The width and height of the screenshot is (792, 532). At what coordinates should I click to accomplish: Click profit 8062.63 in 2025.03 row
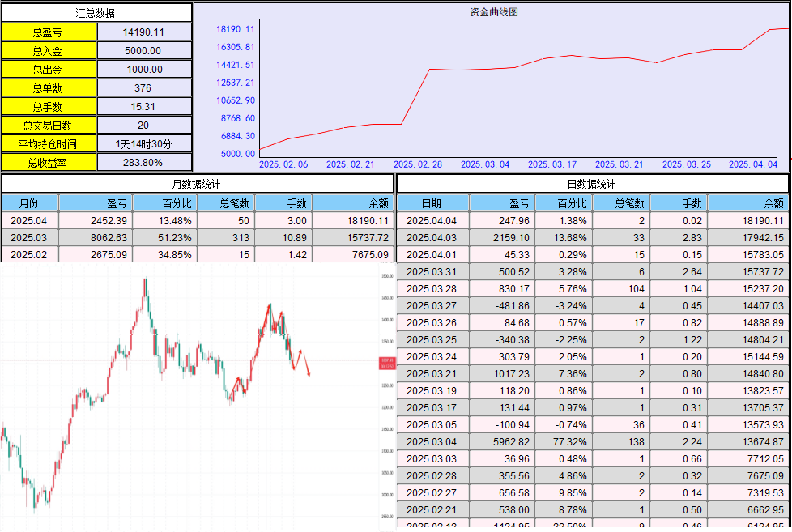[x=96, y=237]
